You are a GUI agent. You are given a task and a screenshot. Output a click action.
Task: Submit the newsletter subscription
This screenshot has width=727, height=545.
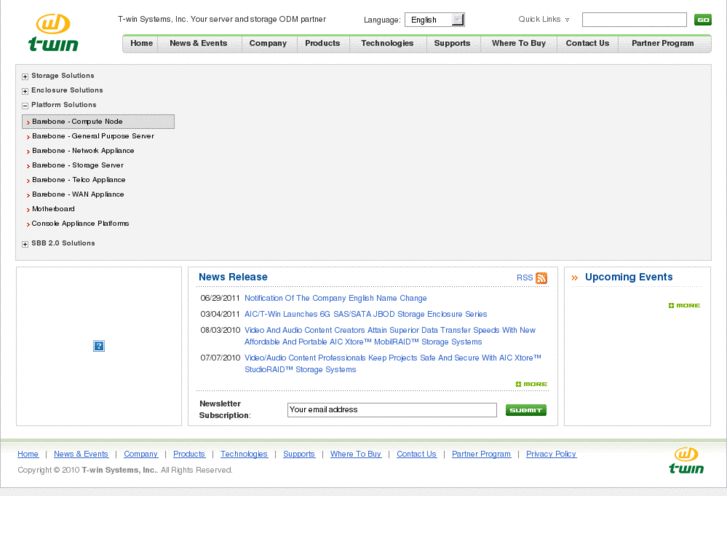pyautogui.click(x=525, y=410)
